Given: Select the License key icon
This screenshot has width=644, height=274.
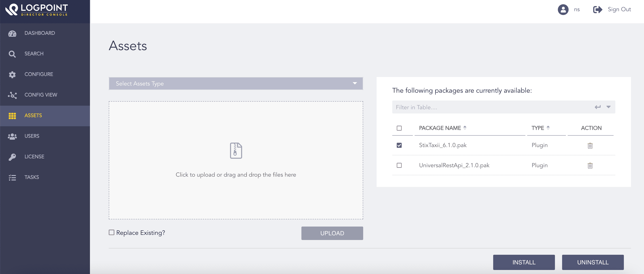Looking at the screenshot, I should coord(12,156).
